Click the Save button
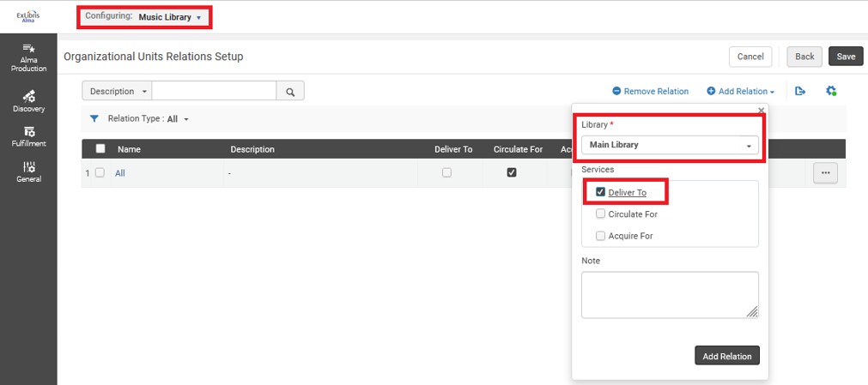 coord(846,57)
